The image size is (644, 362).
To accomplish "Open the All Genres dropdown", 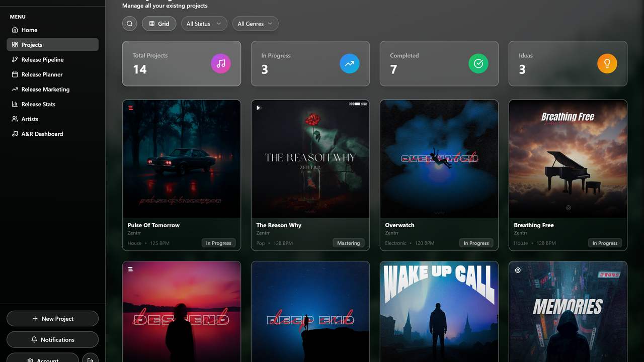I will point(255,24).
